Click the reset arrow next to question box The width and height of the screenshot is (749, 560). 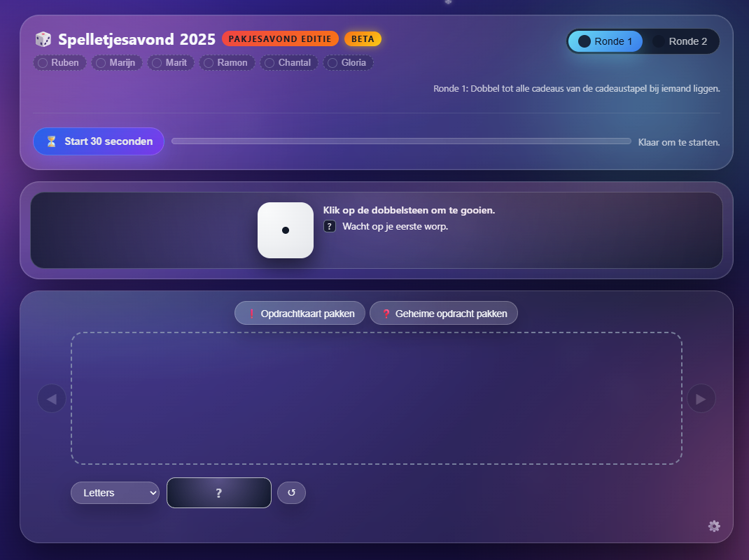[291, 493]
